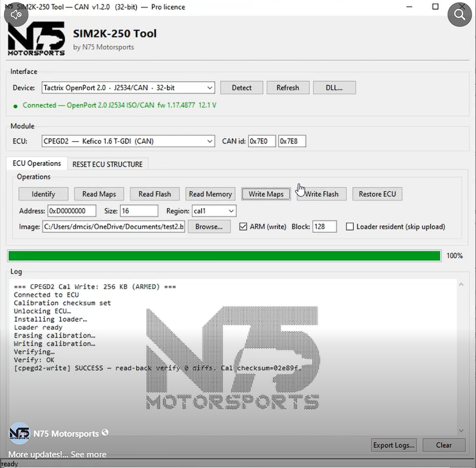Clear the log output

[x=444, y=445]
